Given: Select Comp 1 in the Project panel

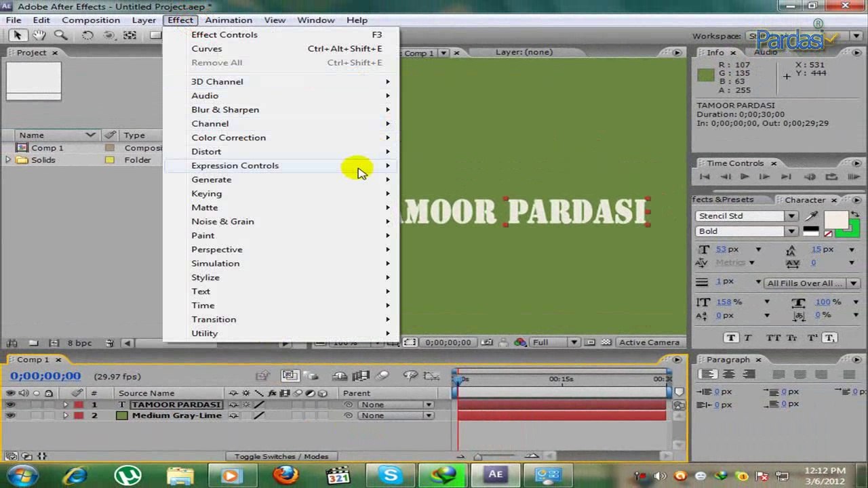Looking at the screenshot, I should pos(47,148).
